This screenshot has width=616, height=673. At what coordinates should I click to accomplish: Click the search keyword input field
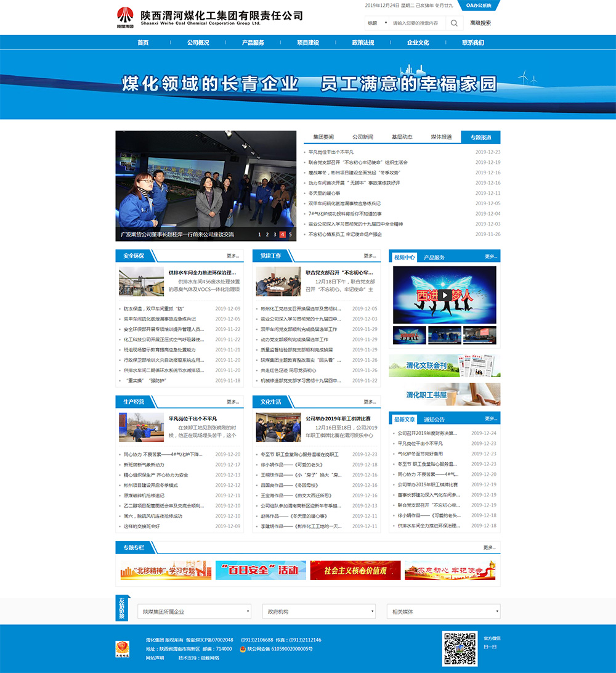416,23
